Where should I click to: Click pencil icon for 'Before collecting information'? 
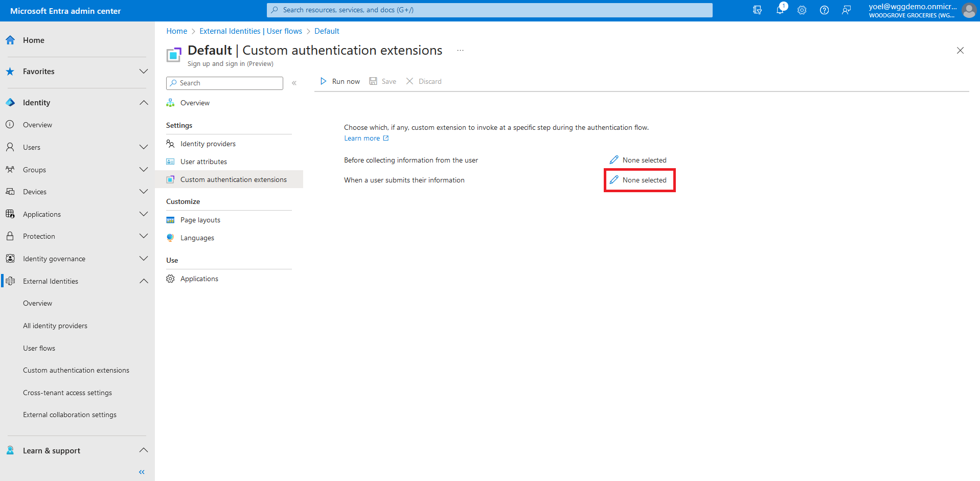pyautogui.click(x=614, y=160)
